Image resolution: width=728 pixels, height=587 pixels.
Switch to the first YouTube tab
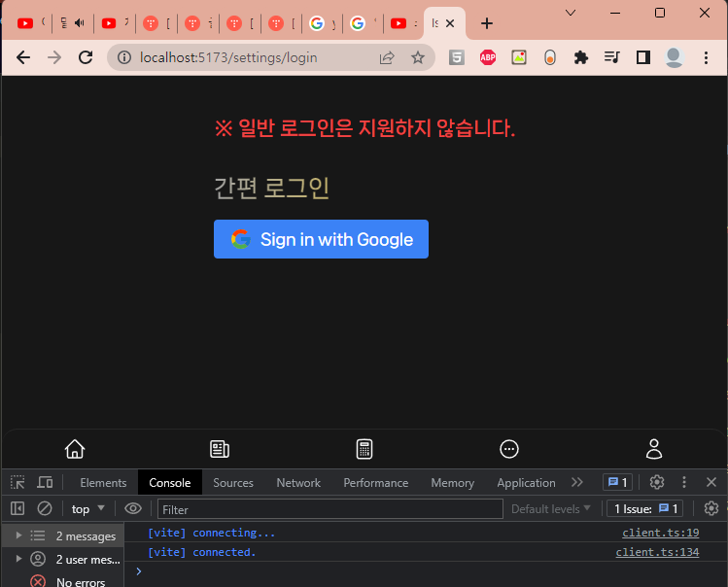[x=31, y=23]
